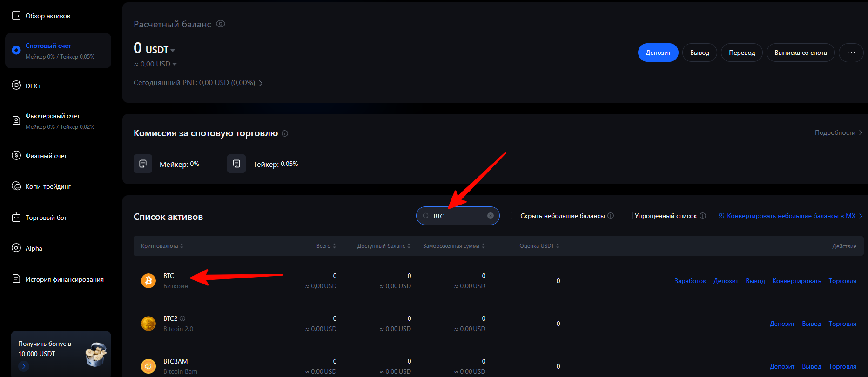The width and height of the screenshot is (868, 377).
Task: Click Конвертировать небольшие балансы в MX
Action: pos(791,216)
